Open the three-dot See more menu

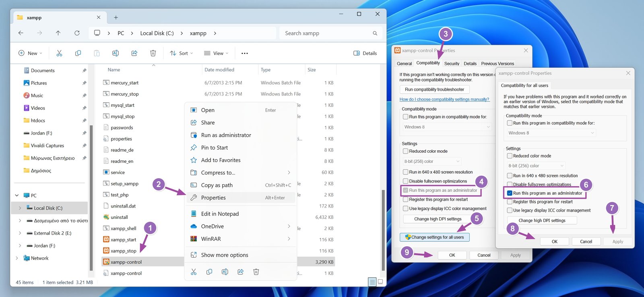(x=245, y=53)
